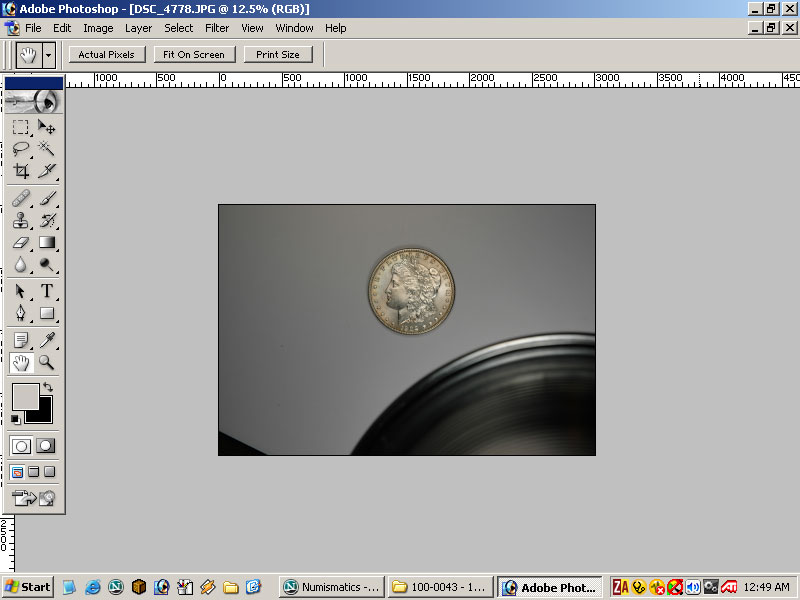Click the foreground color swatch

(25, 396)
